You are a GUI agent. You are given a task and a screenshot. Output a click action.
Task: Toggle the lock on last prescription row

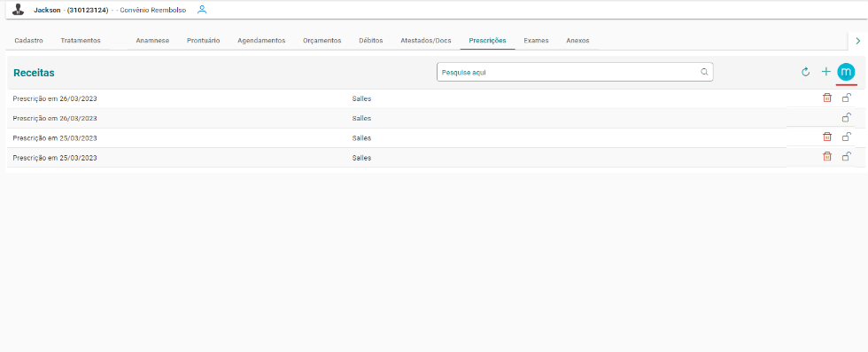[x=847, y=157]
